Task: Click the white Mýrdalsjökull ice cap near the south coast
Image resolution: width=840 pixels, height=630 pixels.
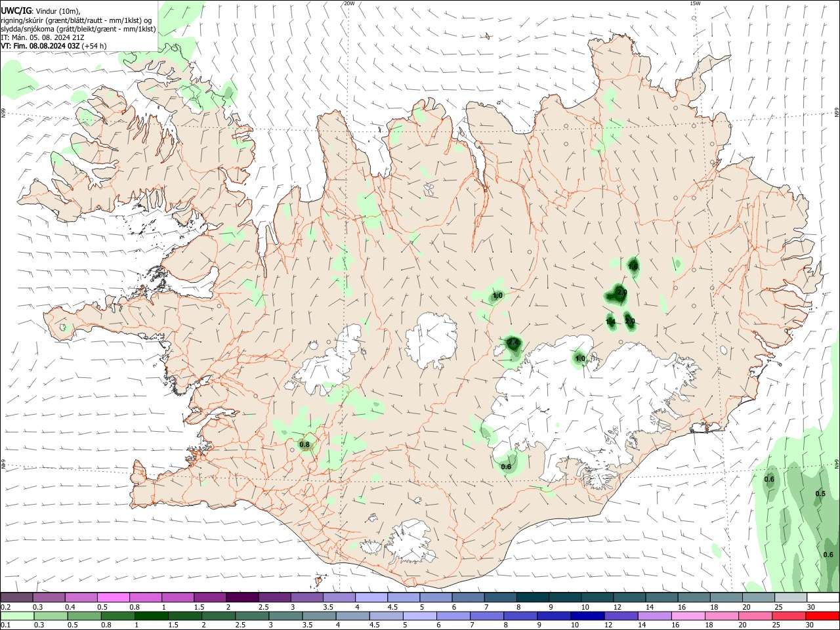Action: click(x=412, y=542)
